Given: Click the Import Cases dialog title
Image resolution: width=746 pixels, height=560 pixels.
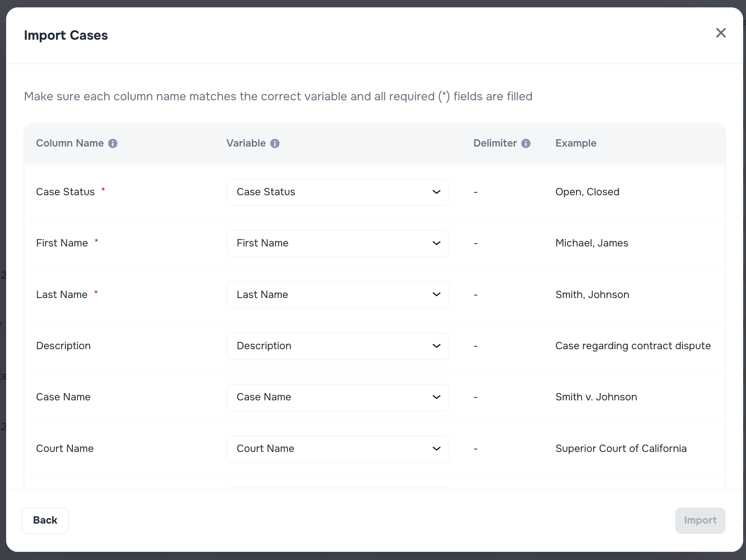Looking at the screenshot, I should (66, 35).
